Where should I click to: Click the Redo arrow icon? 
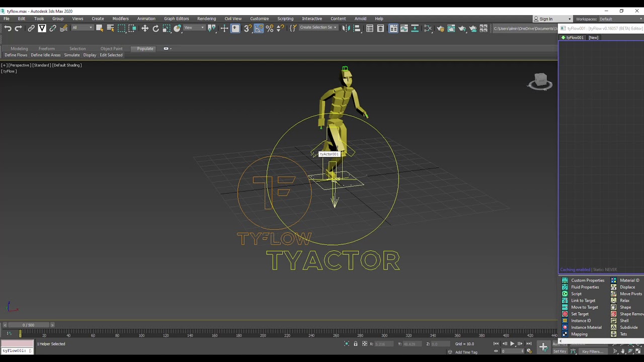(19, 29)
